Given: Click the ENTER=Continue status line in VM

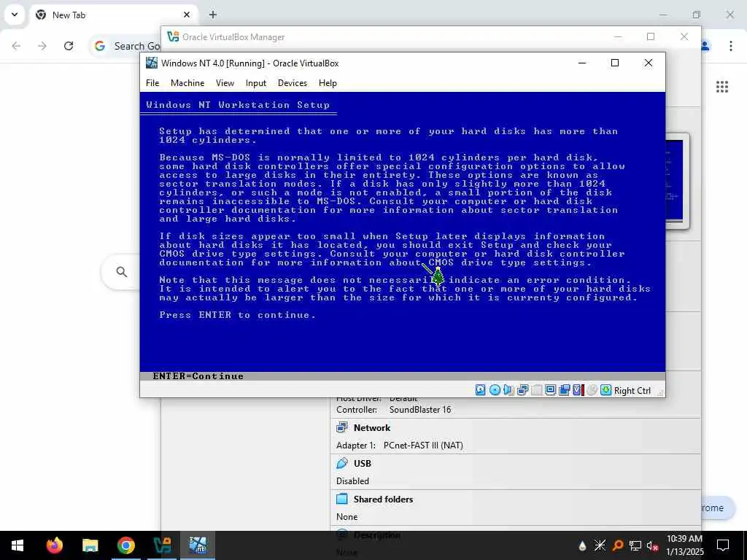Looking at the screenshot, I should (x=403, y=376).
